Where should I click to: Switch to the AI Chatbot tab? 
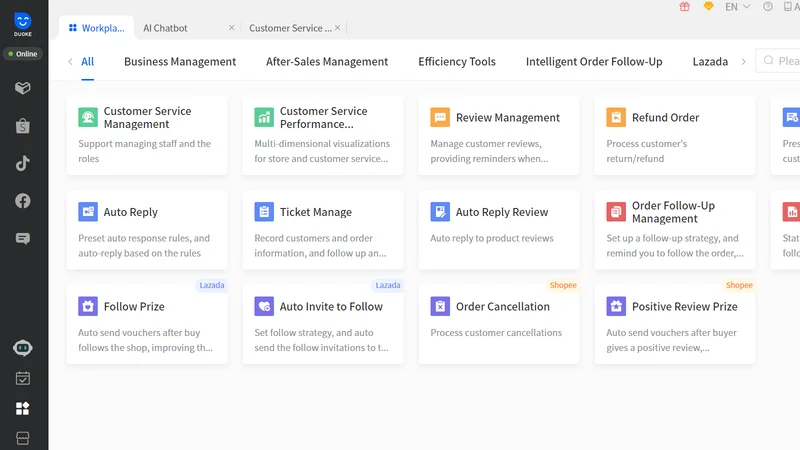click(165, 28)
